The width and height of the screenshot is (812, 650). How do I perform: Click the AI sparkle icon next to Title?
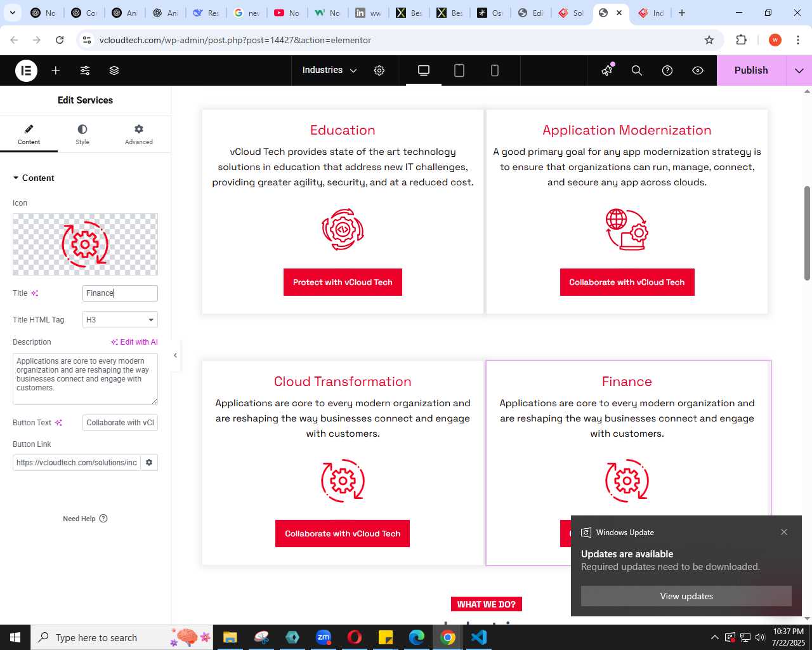35,293
